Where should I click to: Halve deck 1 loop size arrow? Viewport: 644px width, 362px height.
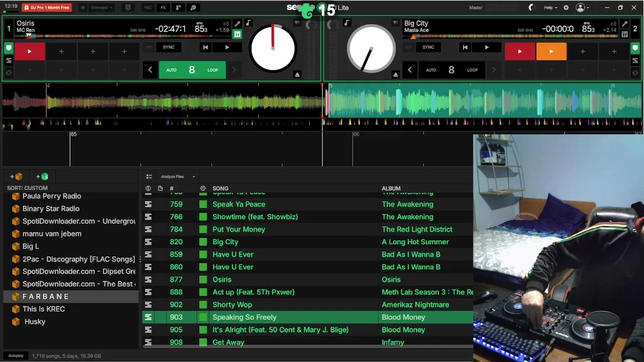(150, 70)
